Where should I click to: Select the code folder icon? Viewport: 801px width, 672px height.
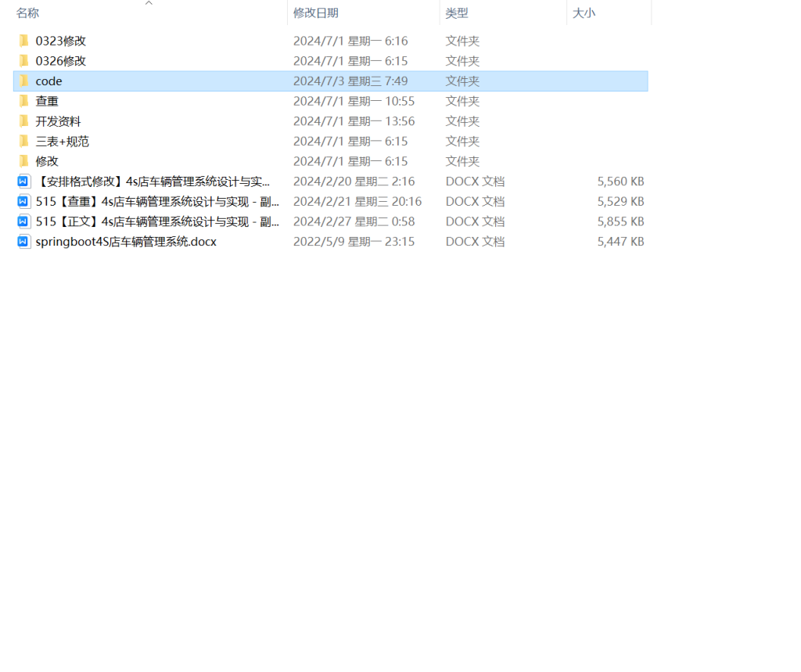[23, 81]
